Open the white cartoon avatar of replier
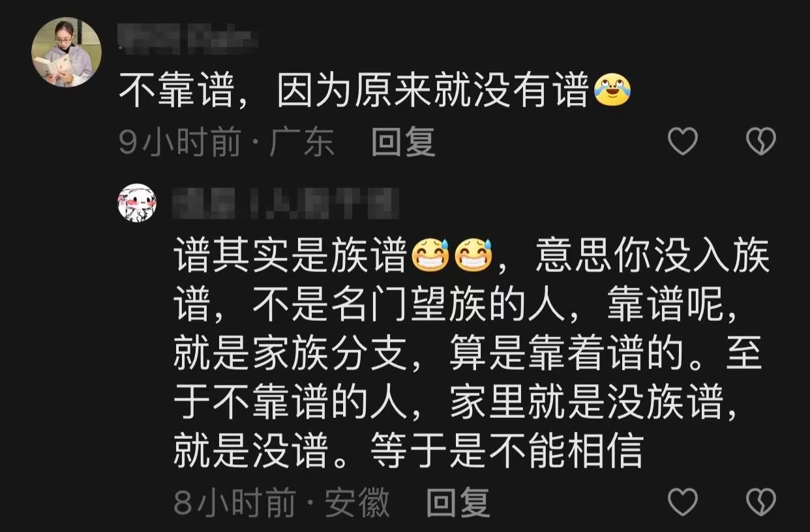This screenshot has height=532, width=810. 136,203
